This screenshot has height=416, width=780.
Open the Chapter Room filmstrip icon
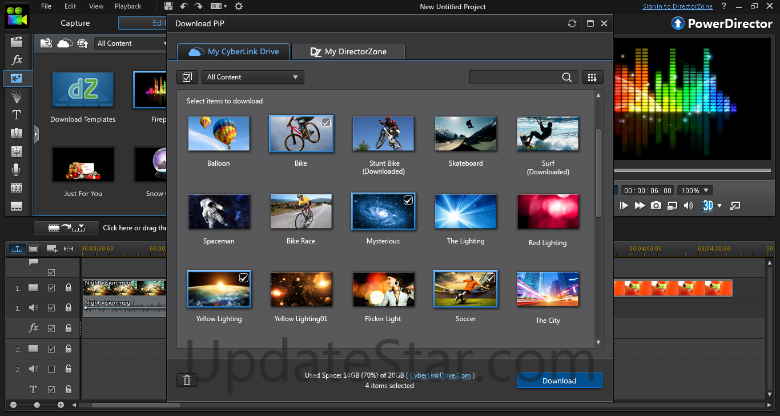[x=16, y=188]
